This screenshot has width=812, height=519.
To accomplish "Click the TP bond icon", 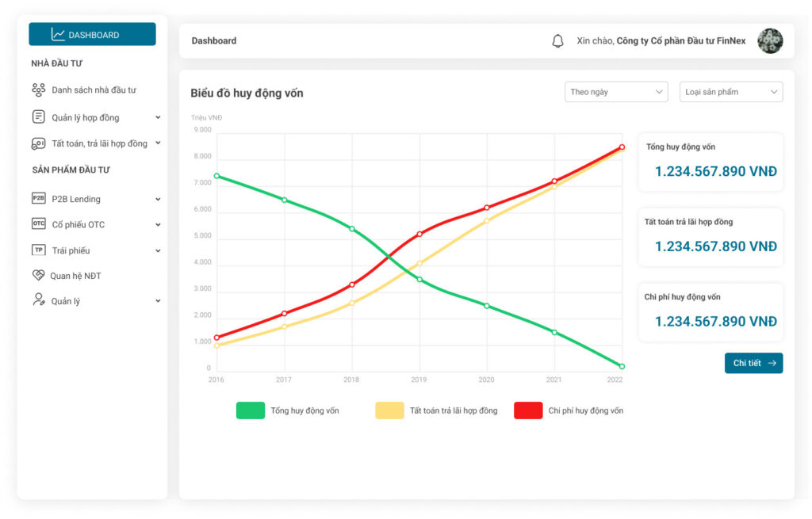I will (38, 250).
